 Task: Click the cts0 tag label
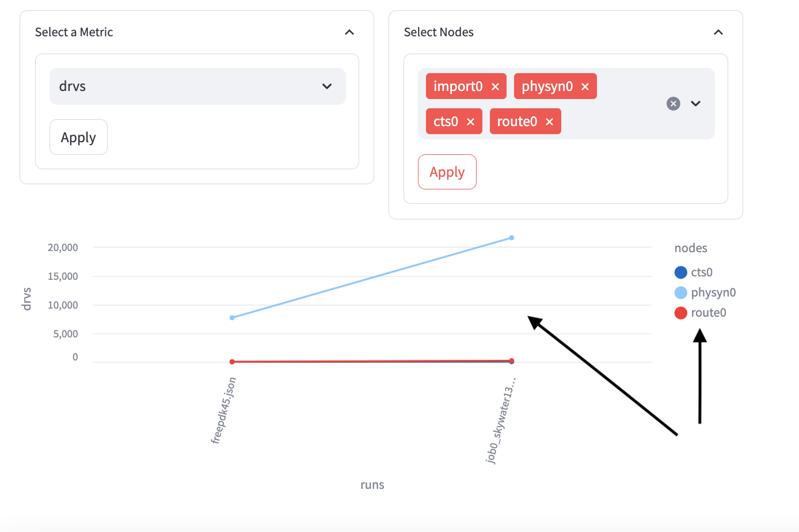[x=446, y=121]
